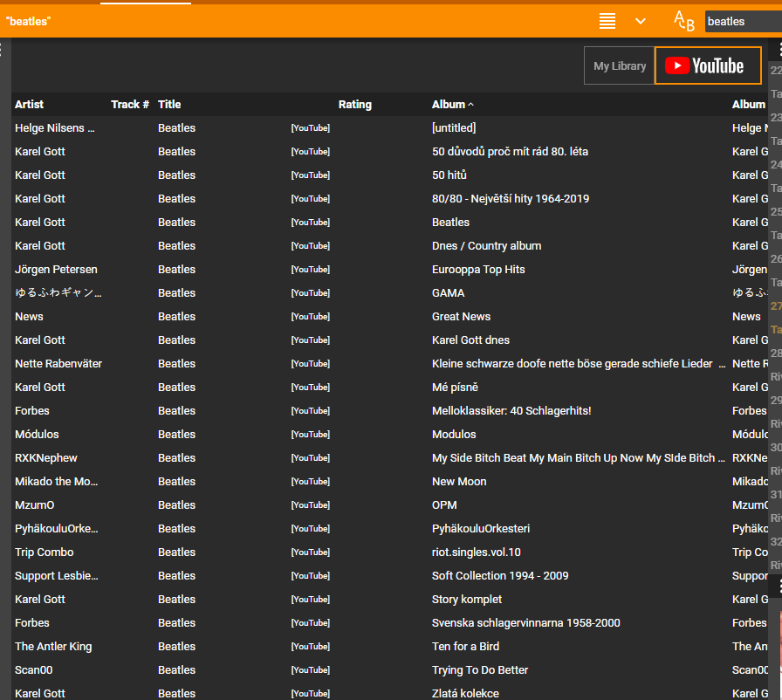Click the list view layout icon
The image size is (782, 700).
pos(607,21)
